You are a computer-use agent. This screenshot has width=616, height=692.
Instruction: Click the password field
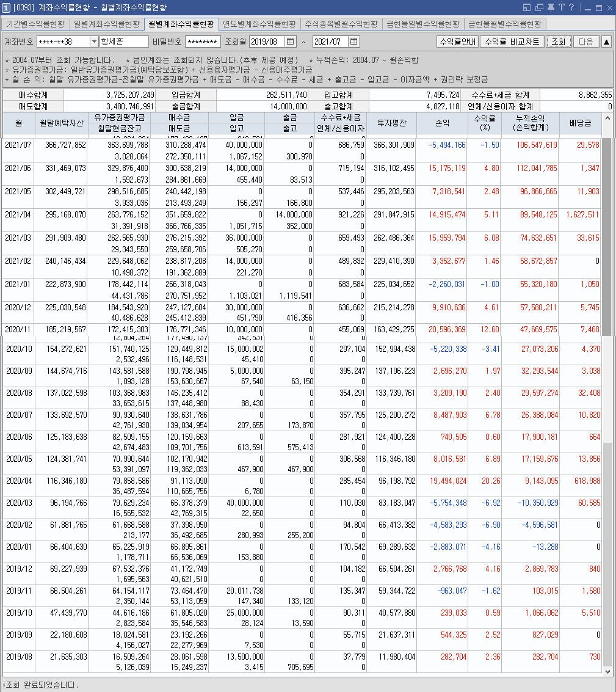(203, 42)
